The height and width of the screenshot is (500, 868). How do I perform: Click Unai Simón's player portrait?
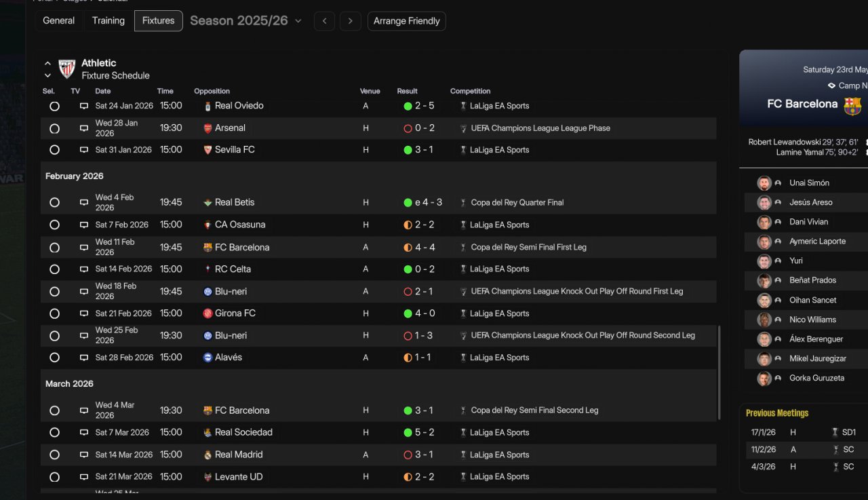764,183
